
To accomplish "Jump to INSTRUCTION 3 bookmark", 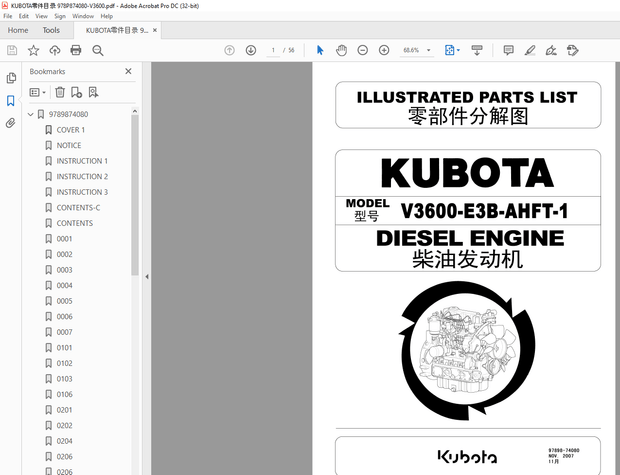I will click(x=82, y=192).
